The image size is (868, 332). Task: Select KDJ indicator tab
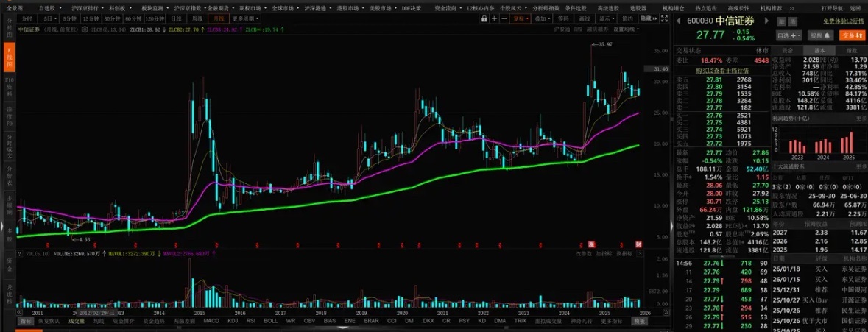[233, 320]
